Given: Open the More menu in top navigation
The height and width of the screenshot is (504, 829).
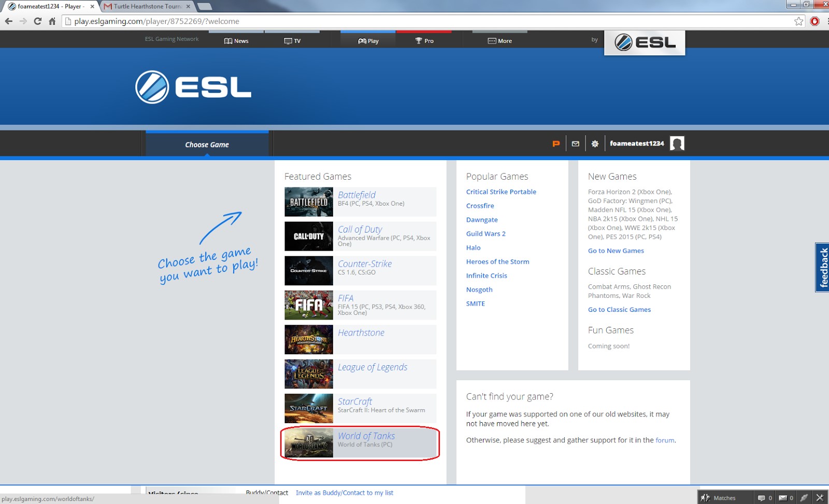Looking at the screenshot, I should coord(499,41).
